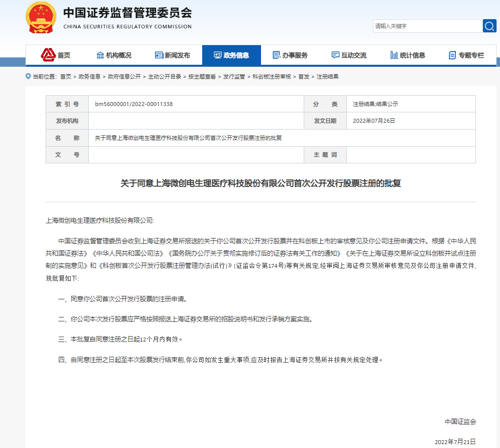Viewport: 500px width, 448px height.
Task: Click the signature 中国证监会
Action: (x=460, y=422)
